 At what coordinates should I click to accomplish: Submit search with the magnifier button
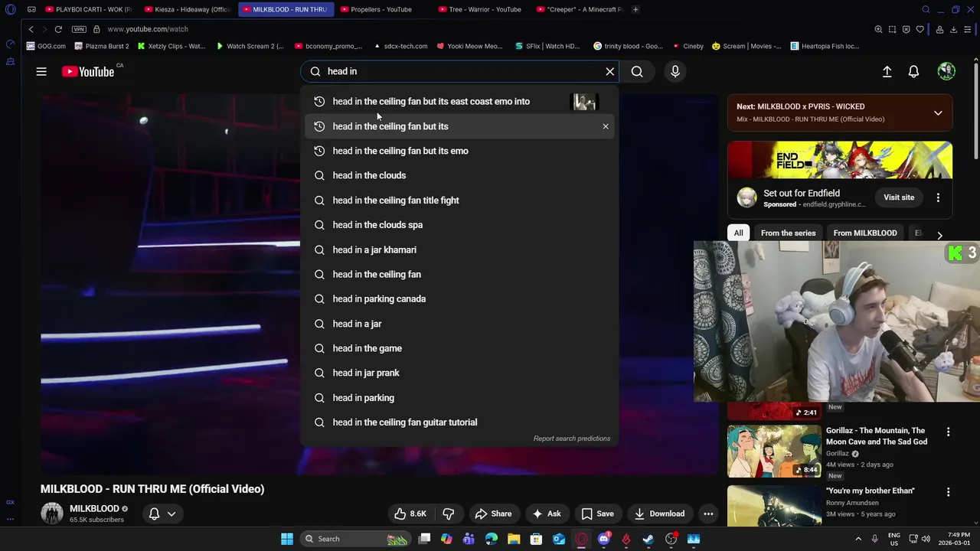637,71
